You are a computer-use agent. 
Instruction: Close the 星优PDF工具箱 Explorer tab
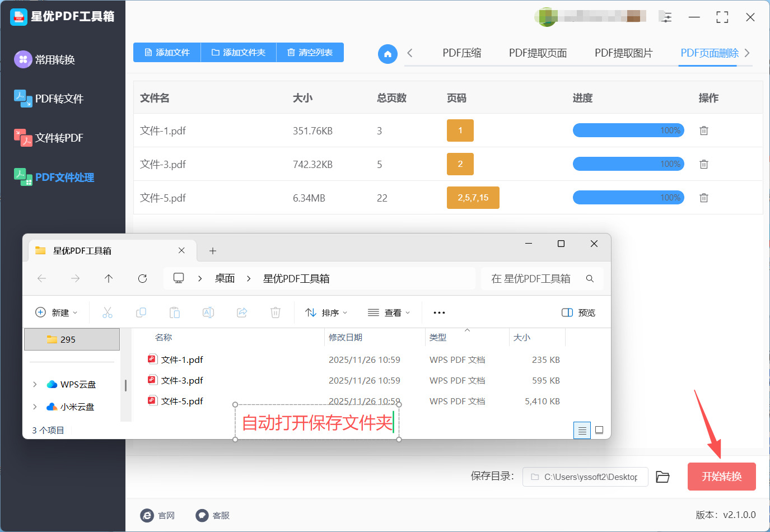point(181,250)
